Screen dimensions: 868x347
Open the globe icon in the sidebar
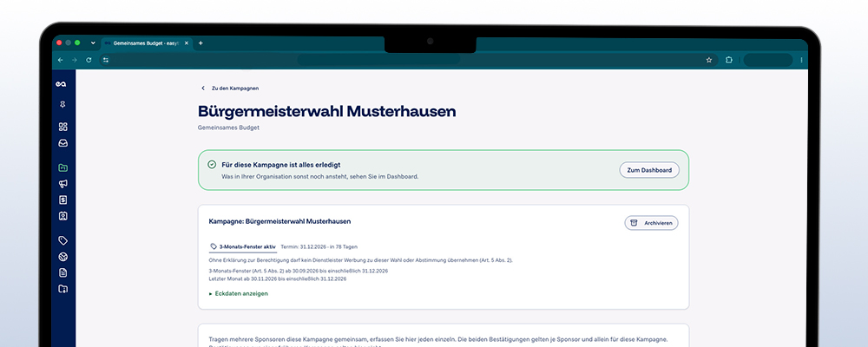tap(63, 257)
